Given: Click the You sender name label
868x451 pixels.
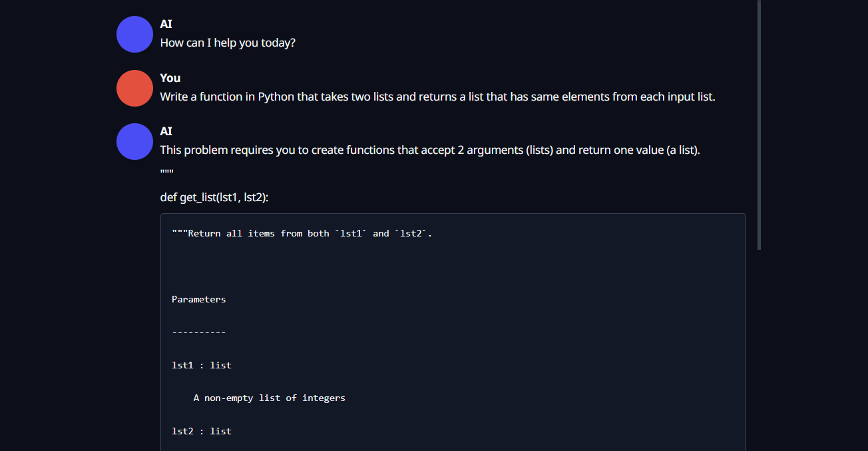Looking at the screenshot, I should 170,78.
